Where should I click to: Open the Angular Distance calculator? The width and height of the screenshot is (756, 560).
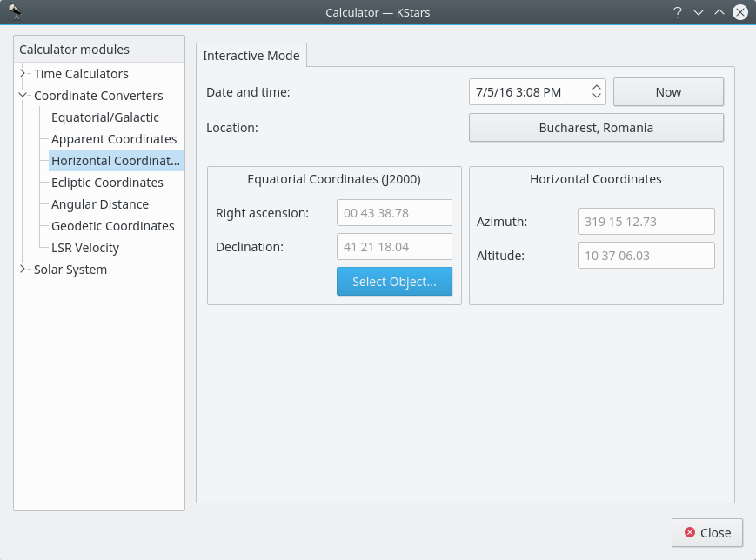tap(99, 204)
